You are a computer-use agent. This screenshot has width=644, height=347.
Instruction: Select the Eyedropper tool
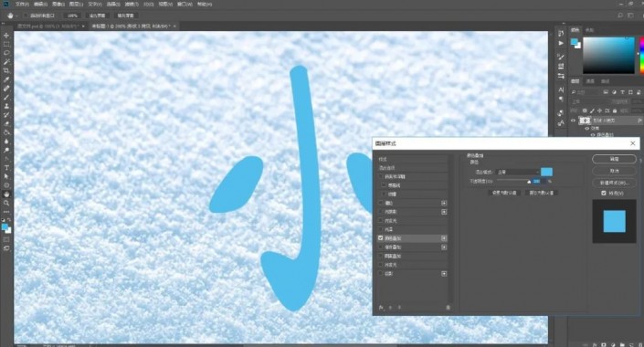[6, 79]
